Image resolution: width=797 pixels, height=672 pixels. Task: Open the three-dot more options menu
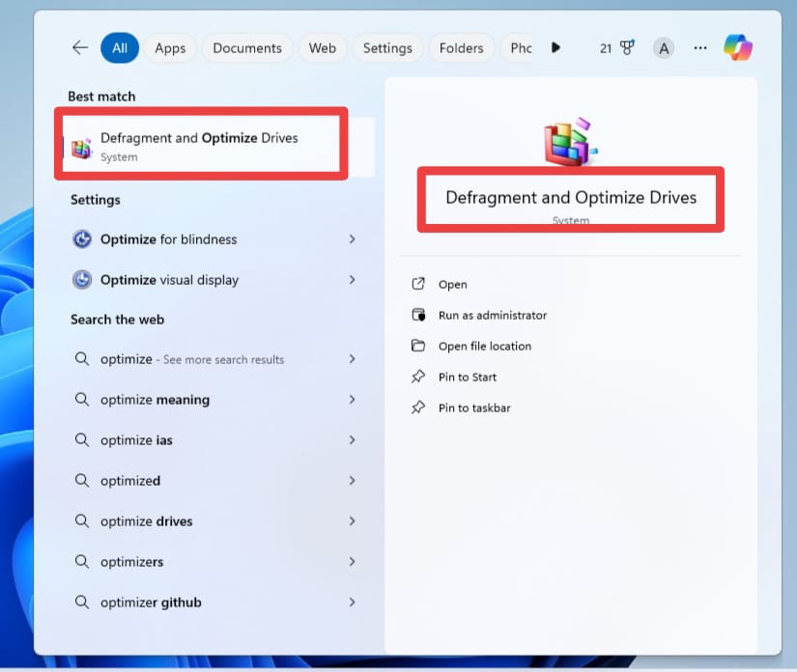click(700, 47)
